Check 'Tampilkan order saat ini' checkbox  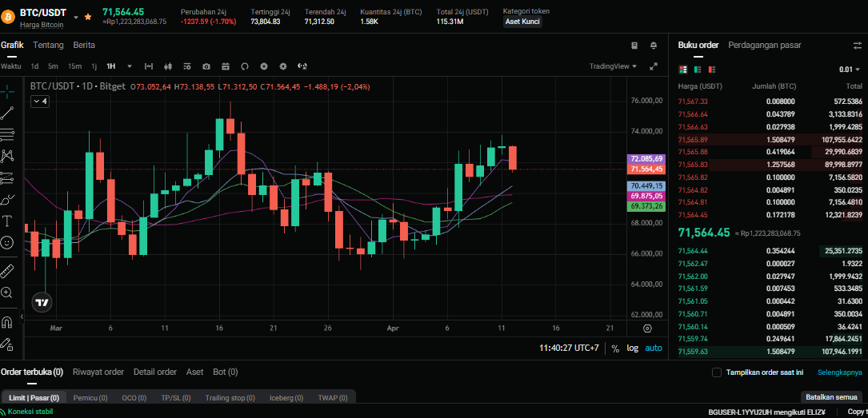(716, 372)
